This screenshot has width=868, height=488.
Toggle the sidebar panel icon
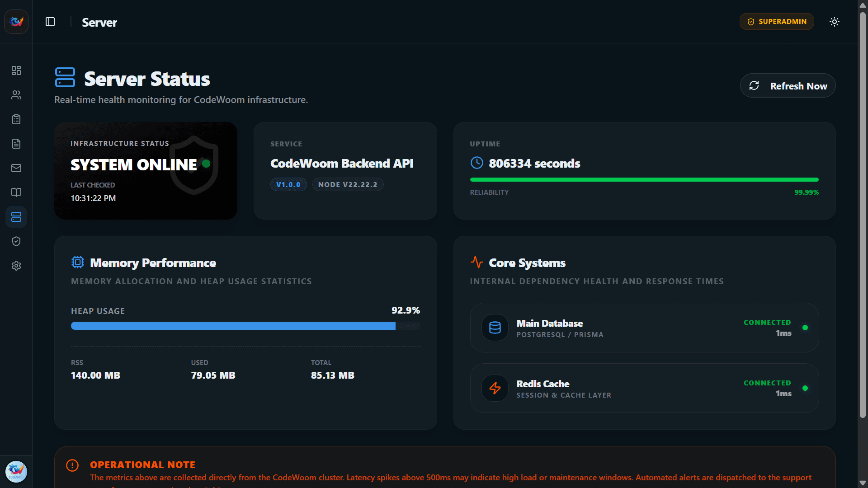tap(50, 22)
